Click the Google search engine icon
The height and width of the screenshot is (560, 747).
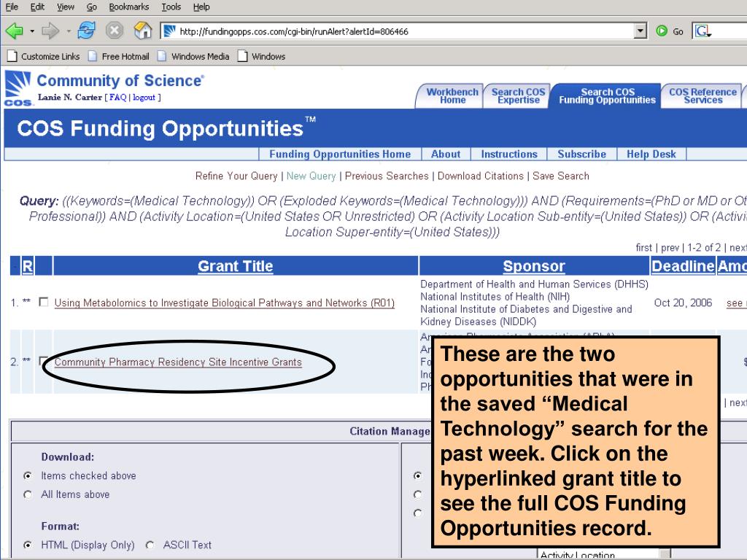[x=703, y=31]
